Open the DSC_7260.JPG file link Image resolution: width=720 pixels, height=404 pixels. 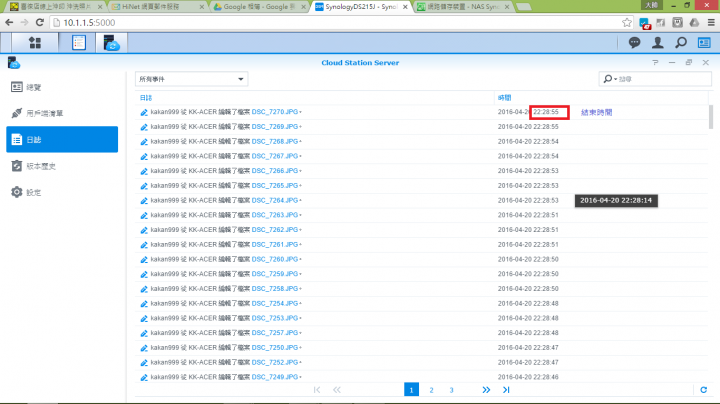point(275,259)
